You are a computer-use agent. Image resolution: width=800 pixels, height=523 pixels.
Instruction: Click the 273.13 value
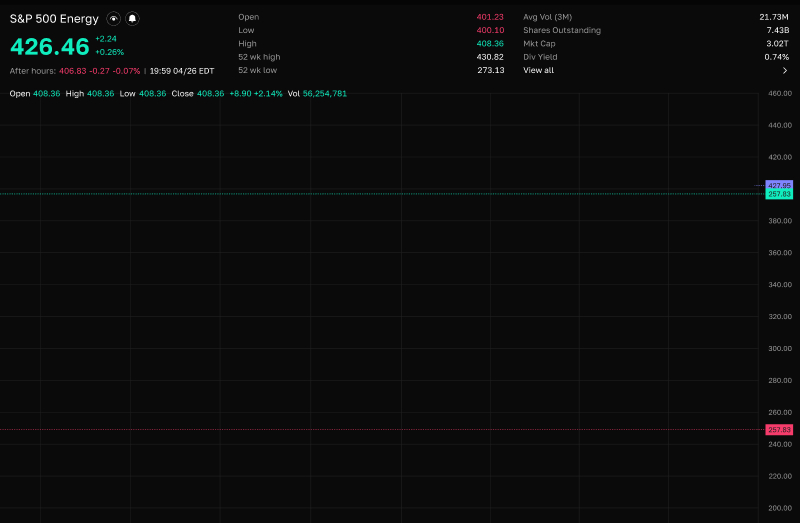tap(491, 70)
